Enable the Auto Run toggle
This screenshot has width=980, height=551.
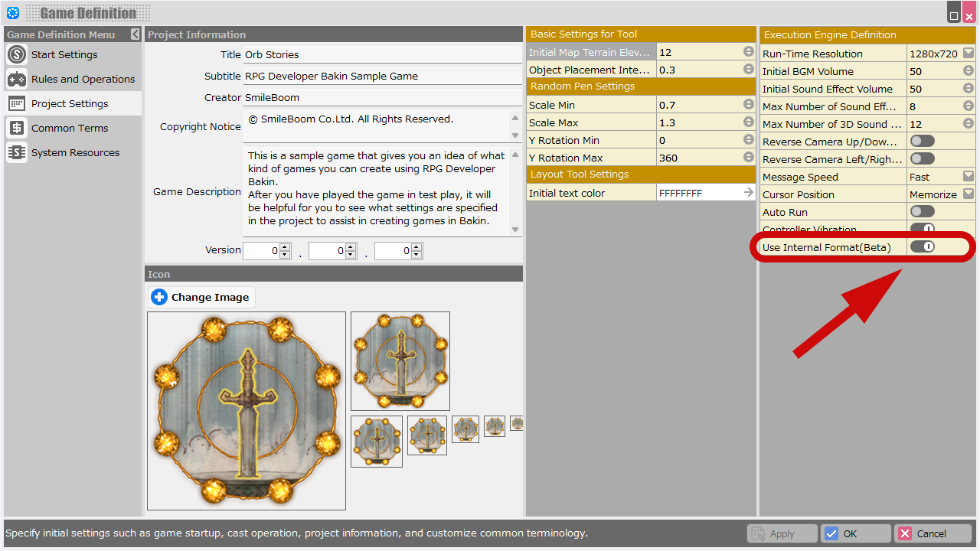tap(922, 212)
